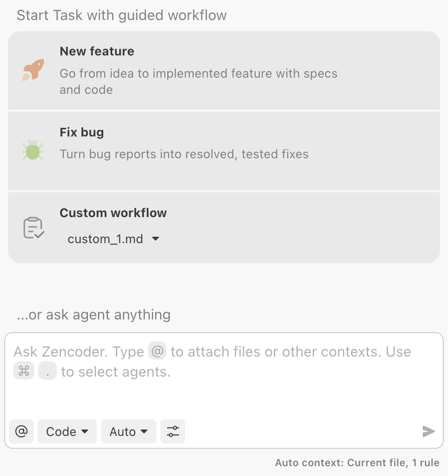This screenshot has height=476, width=448.
Task: Expand the custom_1.md dropdown
Action: 155,239
